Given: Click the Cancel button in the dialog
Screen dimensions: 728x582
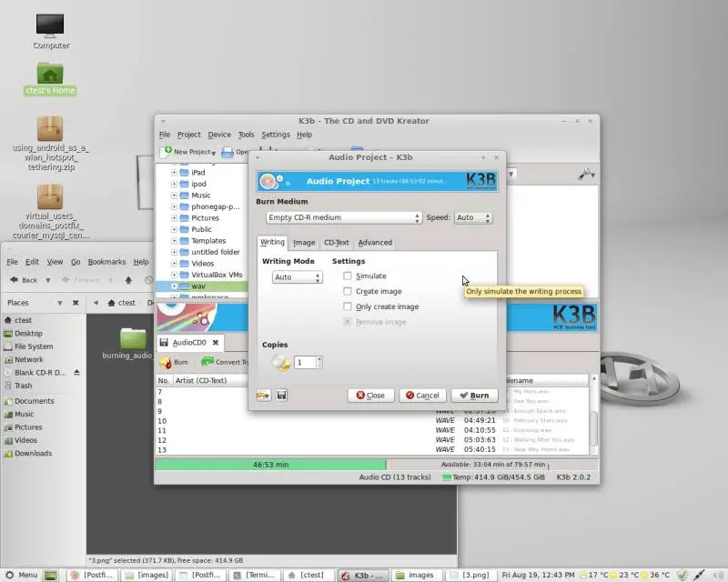Looking at the screenshot, I should point(422,395).
